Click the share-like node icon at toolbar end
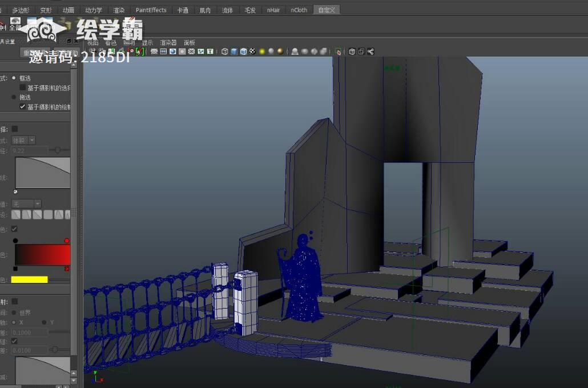588x388 pixels. click(x=370, y=52)
